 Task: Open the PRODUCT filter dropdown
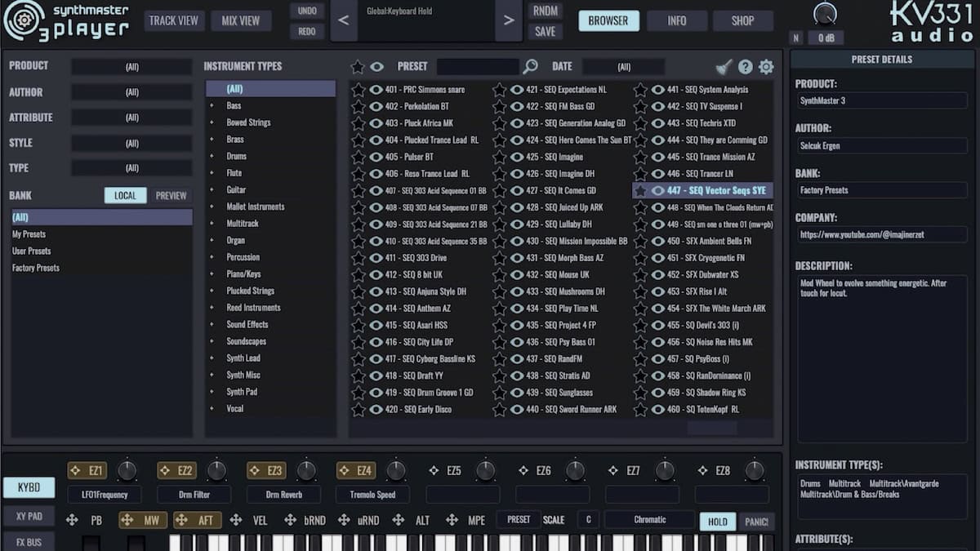coord(131,67)
